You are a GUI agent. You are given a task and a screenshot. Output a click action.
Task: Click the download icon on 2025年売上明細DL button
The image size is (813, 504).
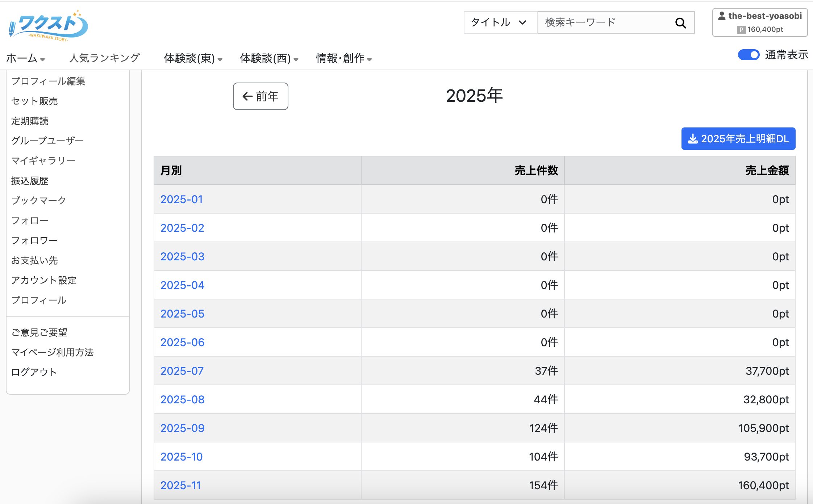point(692,139)
